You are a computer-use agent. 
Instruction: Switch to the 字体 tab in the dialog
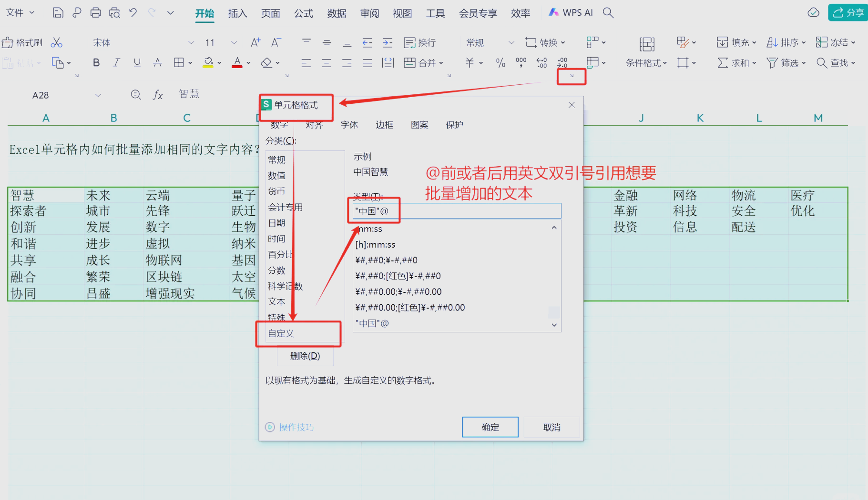pyautogui.click(x=349, y=125)
